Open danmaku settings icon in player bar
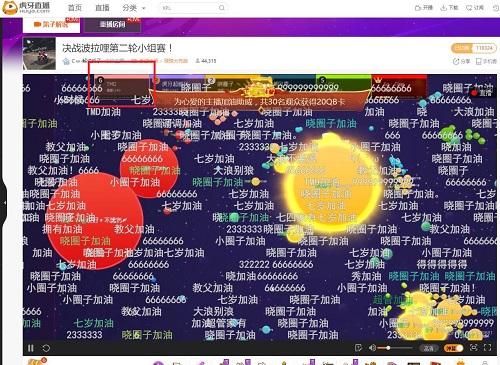The width and height of the screenshot is (500, 365). tap(358, 348)
